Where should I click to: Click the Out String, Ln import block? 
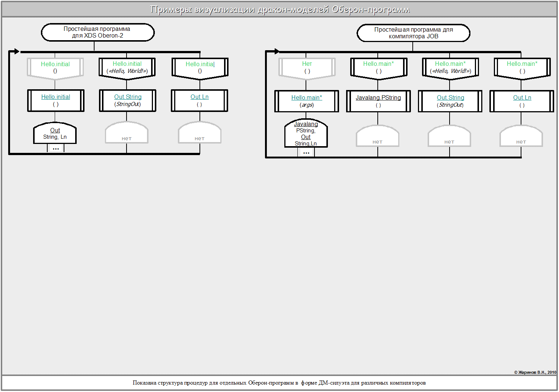[x=55, y=134]
